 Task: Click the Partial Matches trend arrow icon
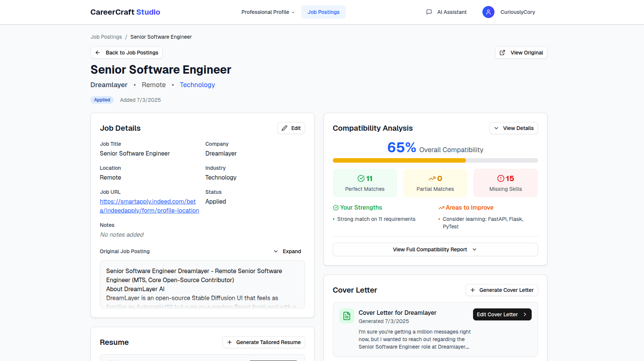pyautogui.click(x=432, y=178)
